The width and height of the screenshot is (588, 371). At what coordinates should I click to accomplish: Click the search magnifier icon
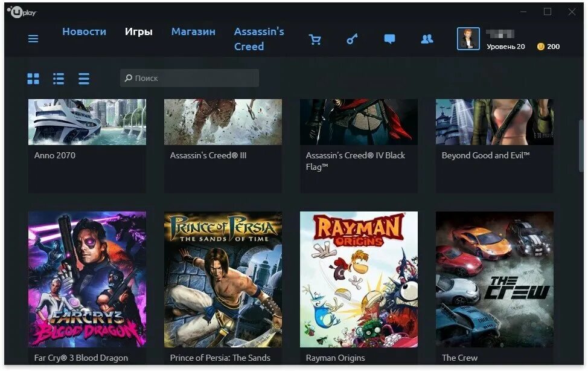coord(128,78)
